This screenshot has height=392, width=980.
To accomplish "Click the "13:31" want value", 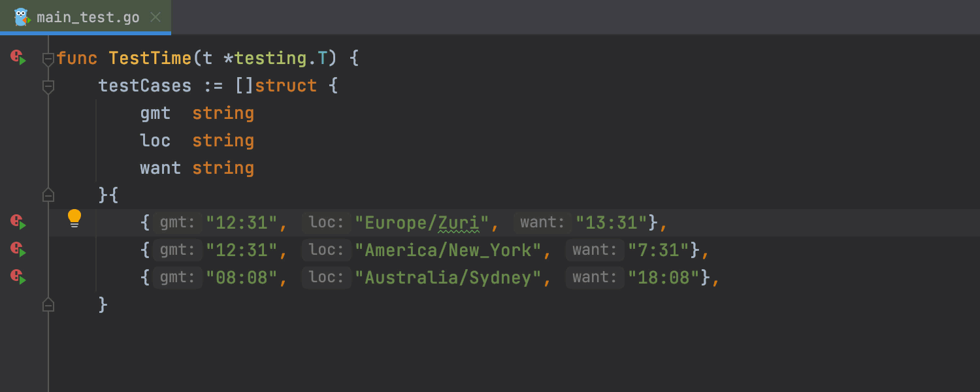I will tap(612, 223).
